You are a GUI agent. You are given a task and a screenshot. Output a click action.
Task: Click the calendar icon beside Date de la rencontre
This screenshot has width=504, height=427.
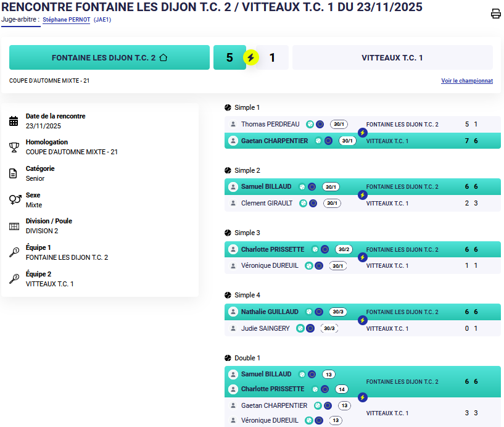(14, 121)
